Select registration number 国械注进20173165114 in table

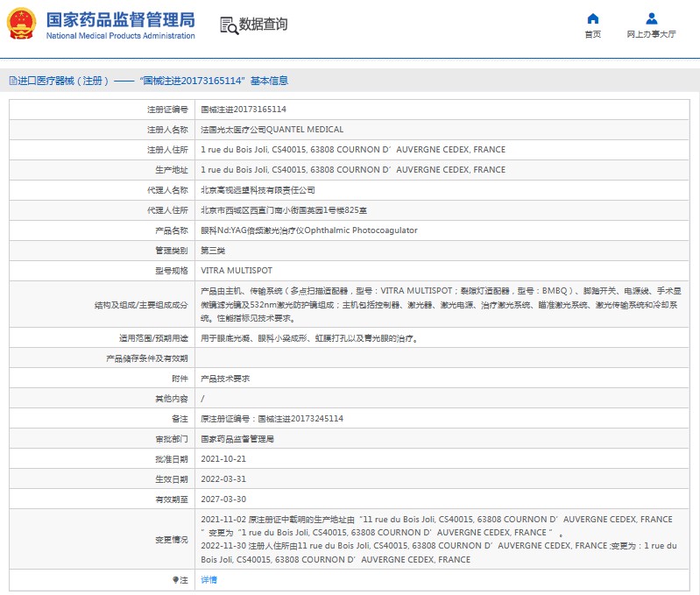click(244, 110)
